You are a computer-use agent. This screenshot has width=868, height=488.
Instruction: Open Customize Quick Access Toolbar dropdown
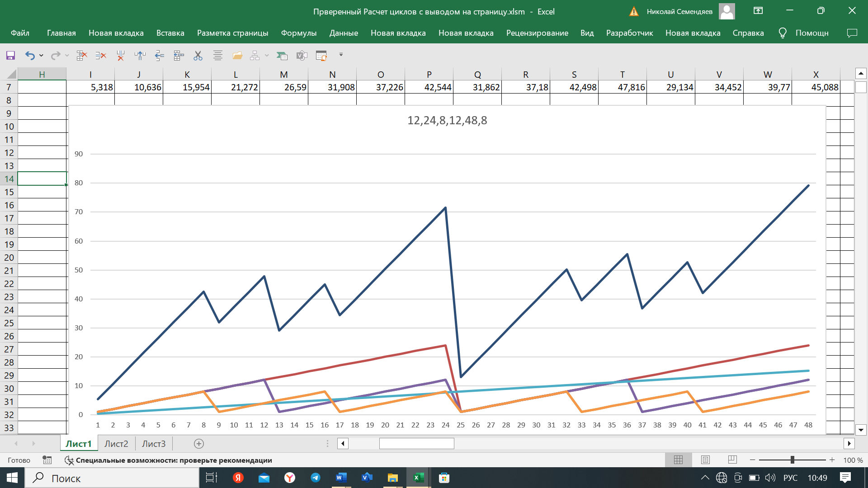pyautogui.click(x=341, y=55)
